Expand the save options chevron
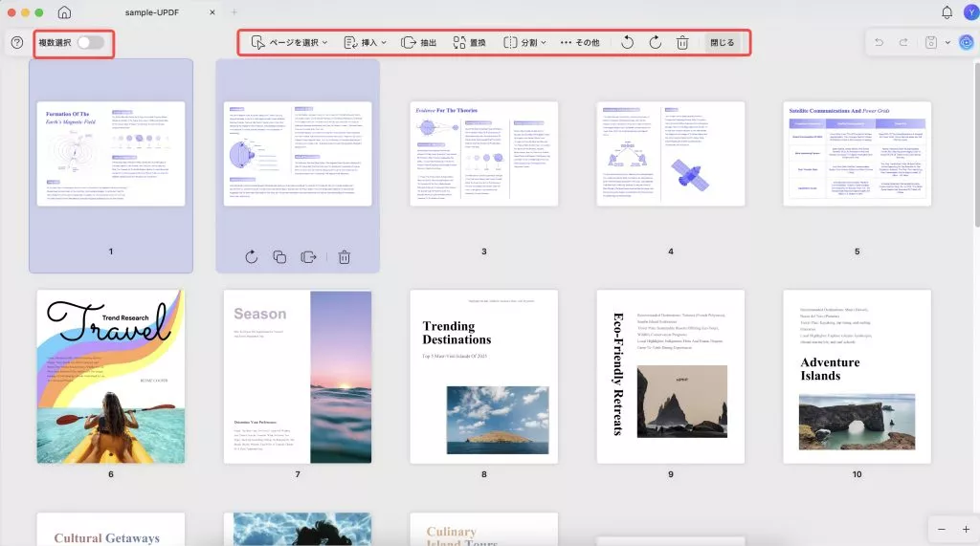This screenshot has height=546, width=980. click(947, 42)
